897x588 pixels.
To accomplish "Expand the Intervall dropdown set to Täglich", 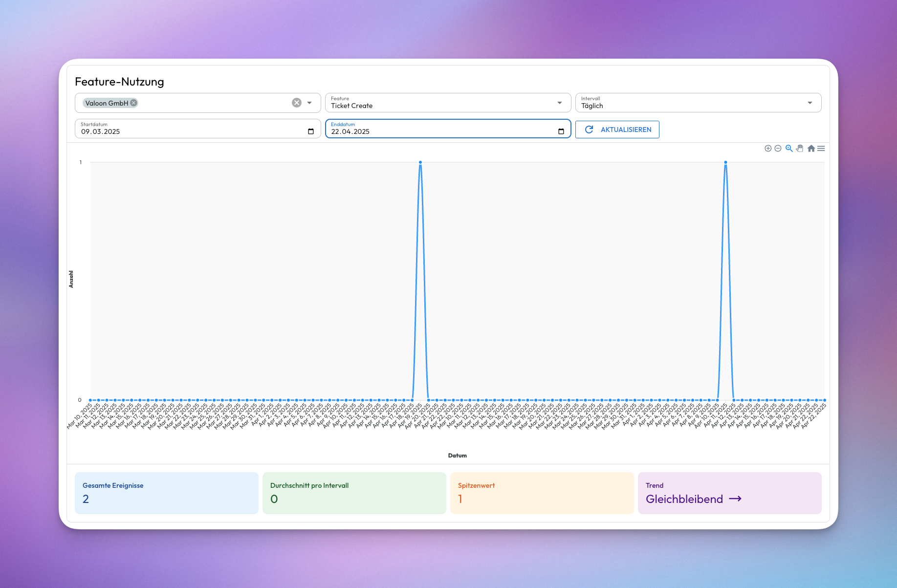I will [x=811, y=102].
